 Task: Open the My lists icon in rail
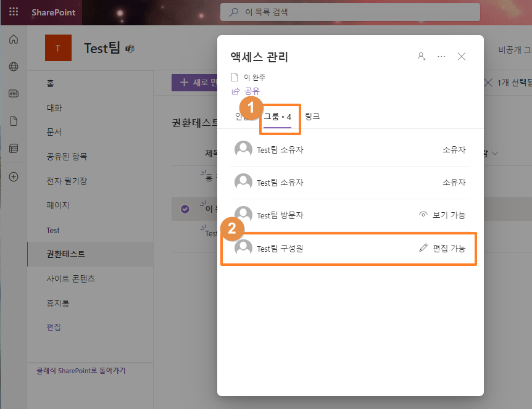pos(14,149)
